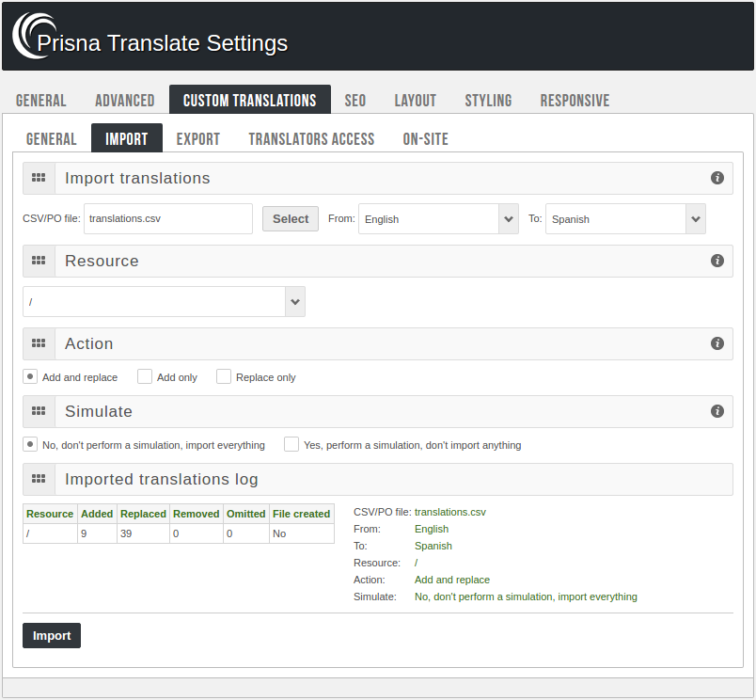The width and height of the screenshot is (756, 700).
Task: Choose 'No, don't perform a simulation' option
Action: pyautogui.click(x=30, y=444)
